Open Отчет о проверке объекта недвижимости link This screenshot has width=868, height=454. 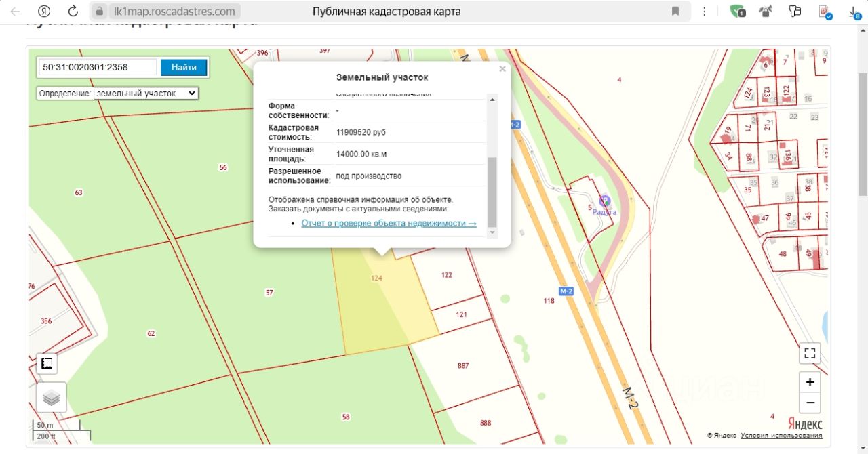click(x=389, y=223)
